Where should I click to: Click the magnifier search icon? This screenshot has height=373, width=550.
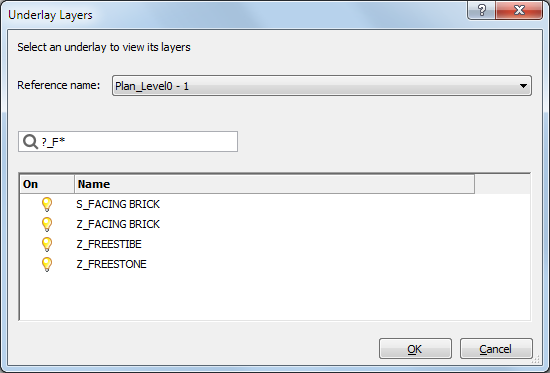30,142
